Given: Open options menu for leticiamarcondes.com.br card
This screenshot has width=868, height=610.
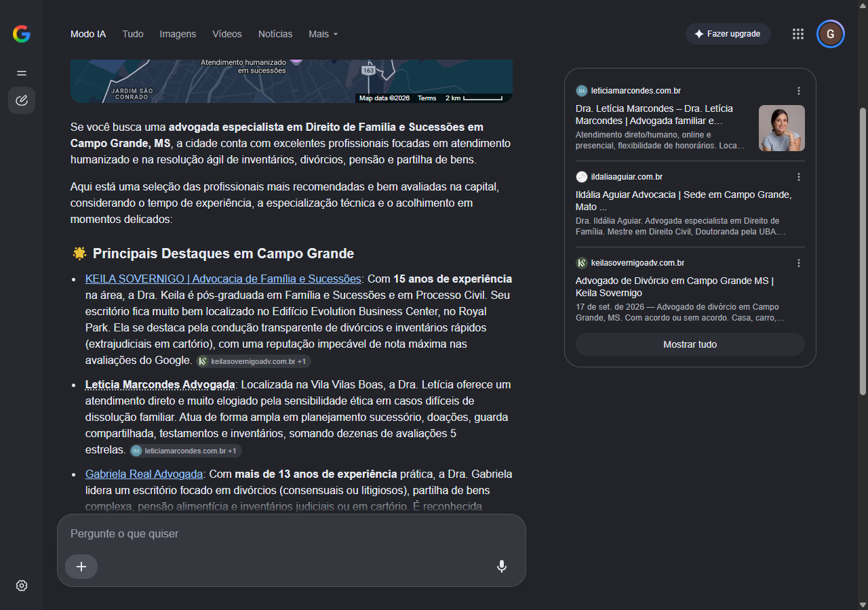Looking at the screenshot, I should (799, 91).
